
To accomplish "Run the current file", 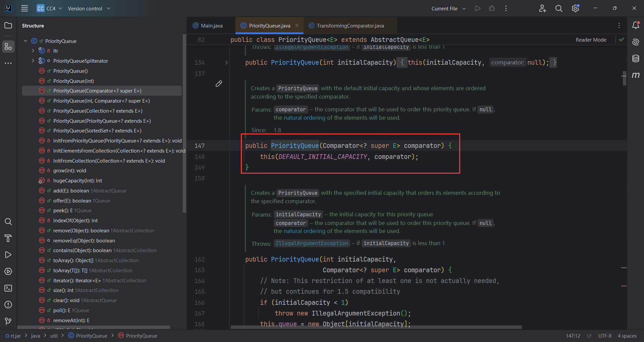I will click(x=478, y=8).
